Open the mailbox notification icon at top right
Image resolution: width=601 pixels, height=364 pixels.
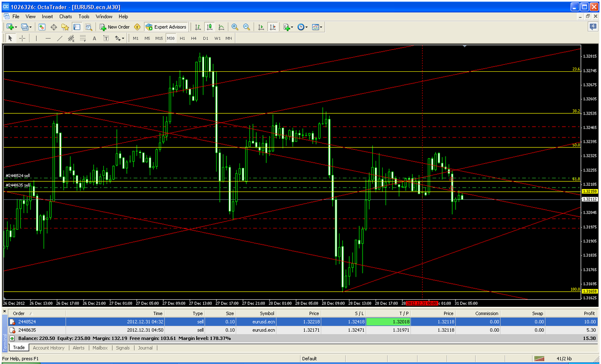tap(593, 27)
